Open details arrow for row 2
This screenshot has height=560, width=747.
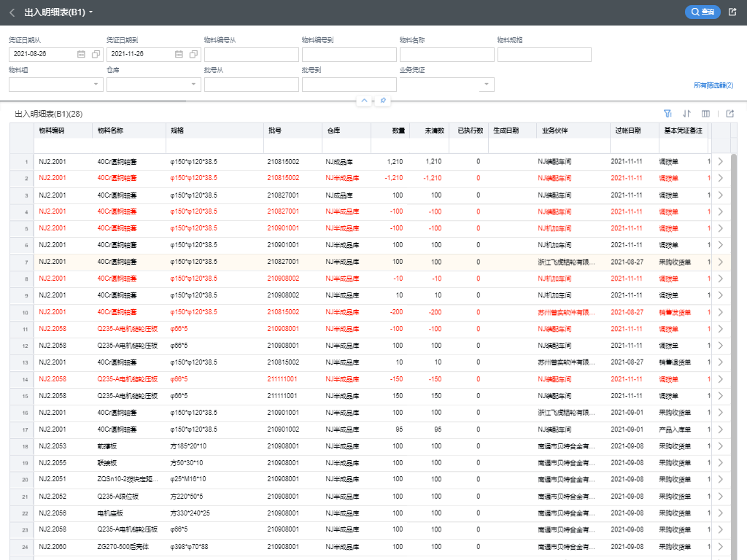point(720,178)
